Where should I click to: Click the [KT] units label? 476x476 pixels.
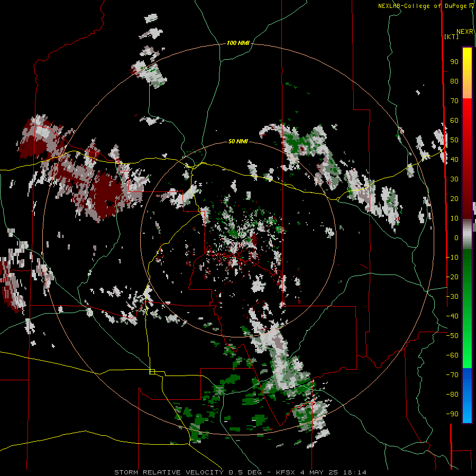pyautogui.click(x=452, y=36)
